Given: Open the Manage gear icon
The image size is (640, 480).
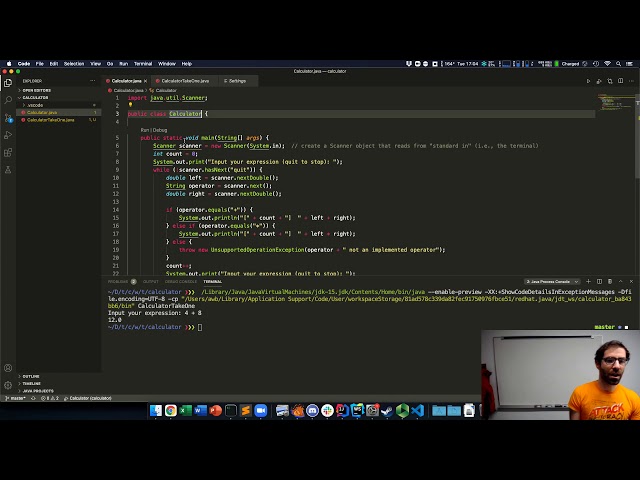Looking at the screenshot, I should coord(8,385).
